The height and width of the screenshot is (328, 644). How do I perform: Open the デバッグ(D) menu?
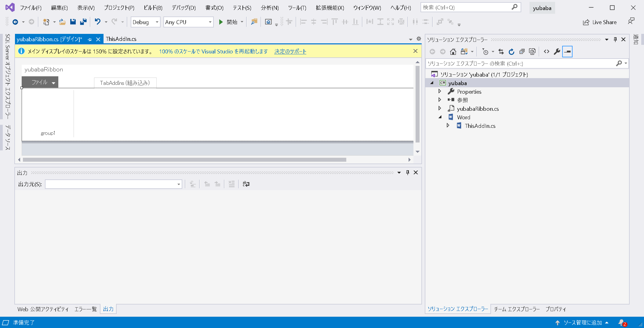184,8
